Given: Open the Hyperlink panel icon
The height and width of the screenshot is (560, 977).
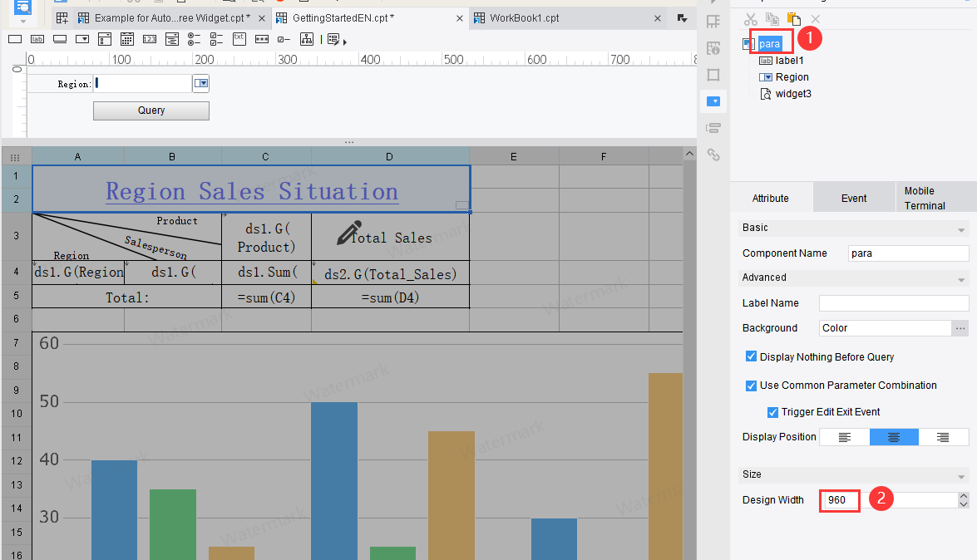Looking at the screenshot, I should pyautogui.click(x=713, y=155).
